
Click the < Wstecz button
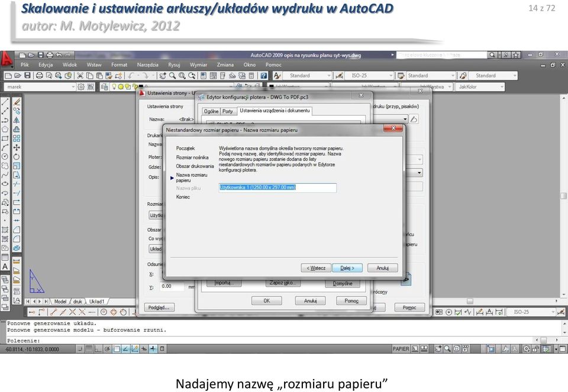click(316, 268)
